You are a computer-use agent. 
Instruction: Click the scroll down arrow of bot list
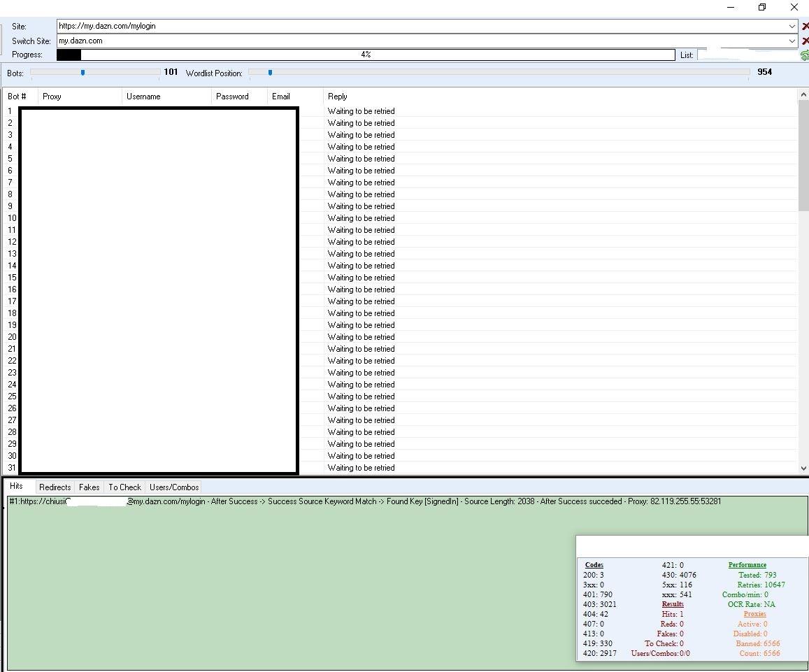(x=803, y=469)
